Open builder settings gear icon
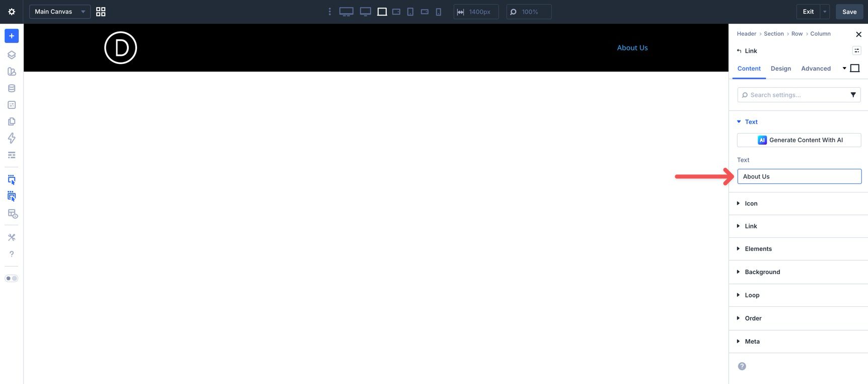Screen dimensions: 868x384 (12, 12)
